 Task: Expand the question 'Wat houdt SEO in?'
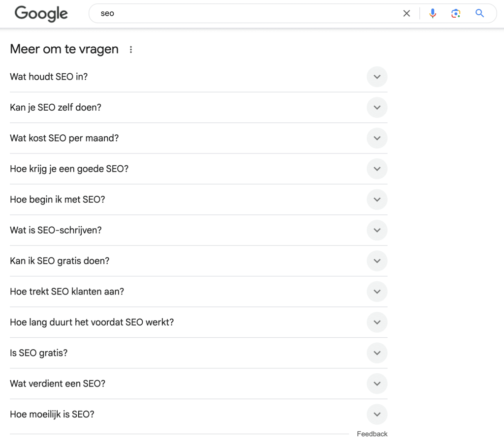click(x=377, y=77)
